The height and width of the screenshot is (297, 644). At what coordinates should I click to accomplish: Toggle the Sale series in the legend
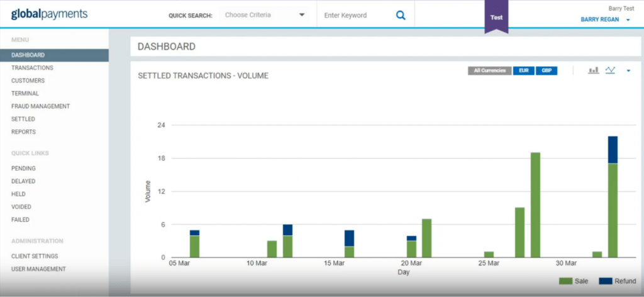(x=574, y=281)
